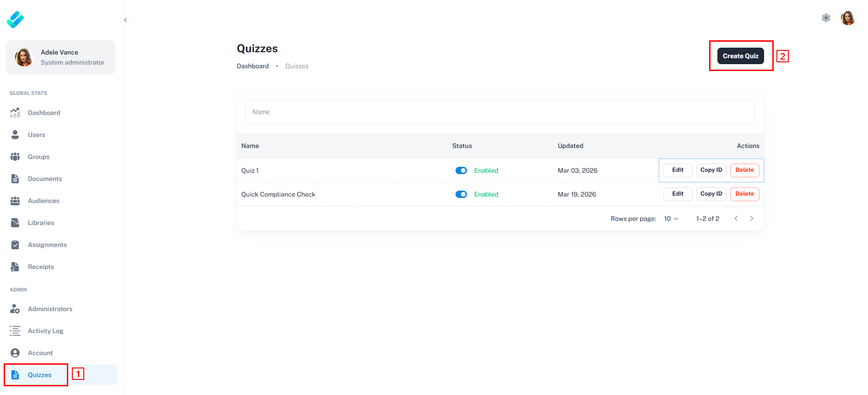Open Users via its person icon
The height and width of the screenshot is (395, 868).
point(15,135)
